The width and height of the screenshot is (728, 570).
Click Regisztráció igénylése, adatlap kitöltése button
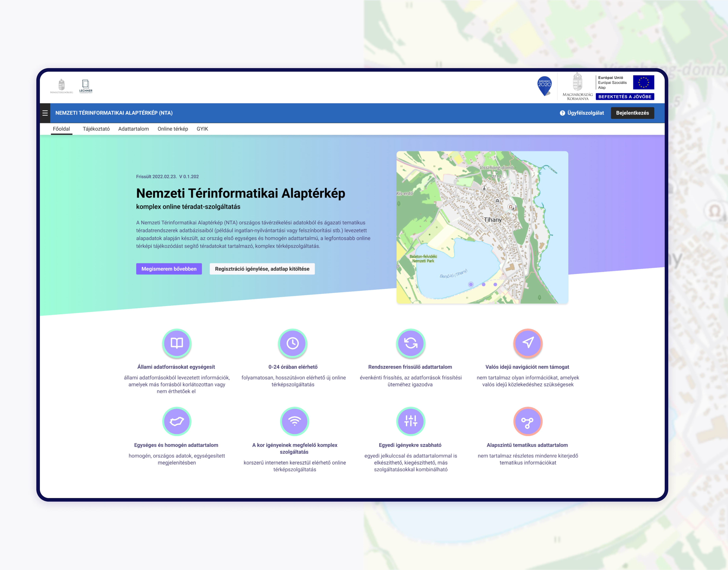pos(262,269)
